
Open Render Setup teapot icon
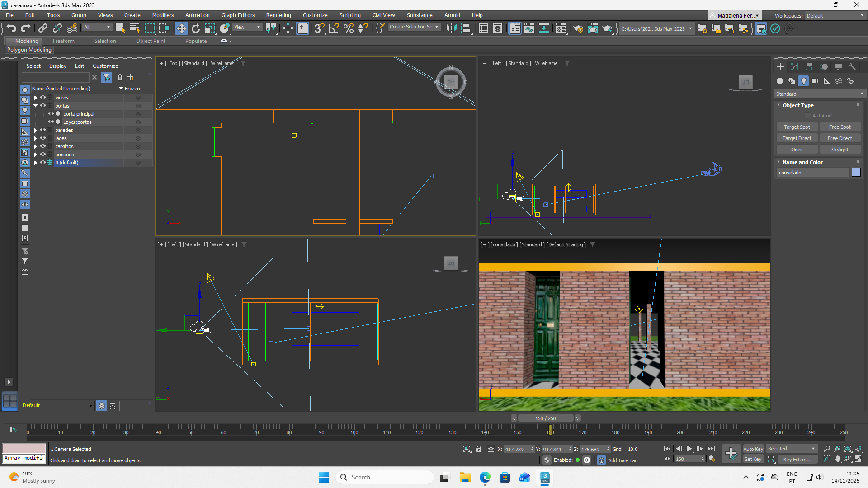[578, 28]
